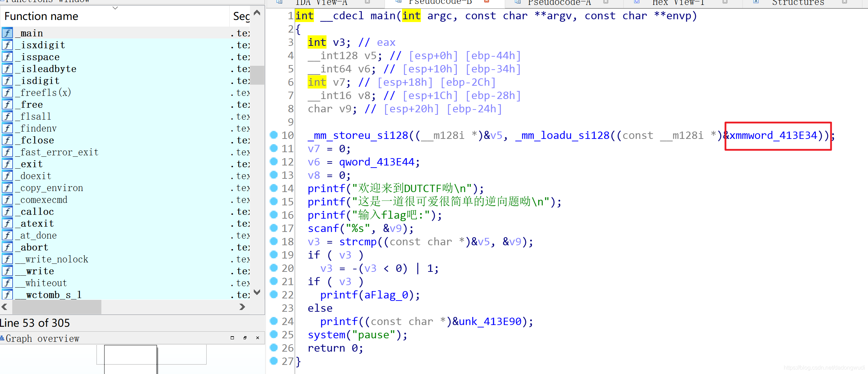This screenshot has width=868, height=374.
Task: Close the Graph overview panel
Action: click(258, 338)
